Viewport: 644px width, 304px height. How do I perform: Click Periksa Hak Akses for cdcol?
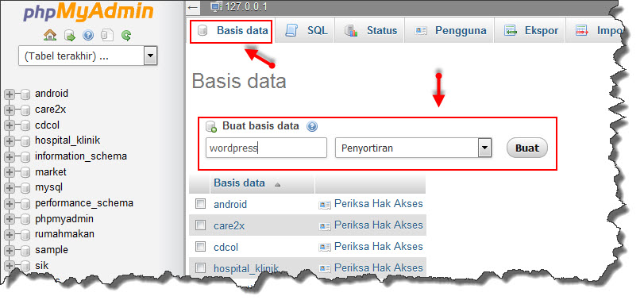coord(378,246)
